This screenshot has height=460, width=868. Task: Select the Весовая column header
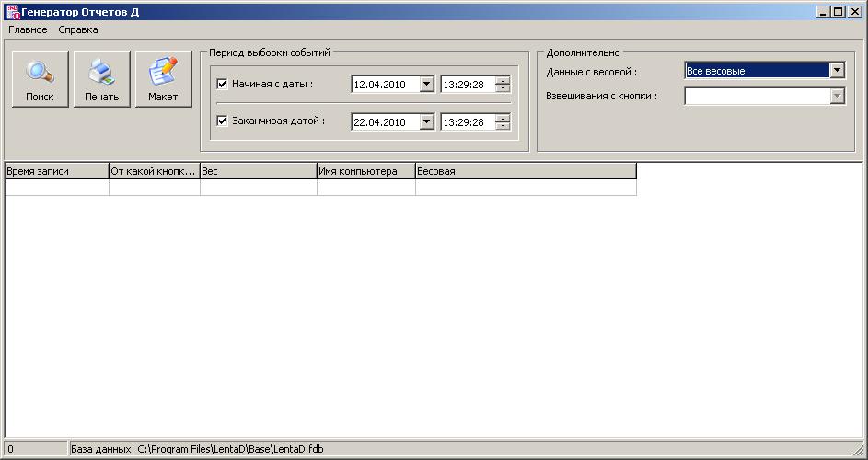tap(525, 171)
